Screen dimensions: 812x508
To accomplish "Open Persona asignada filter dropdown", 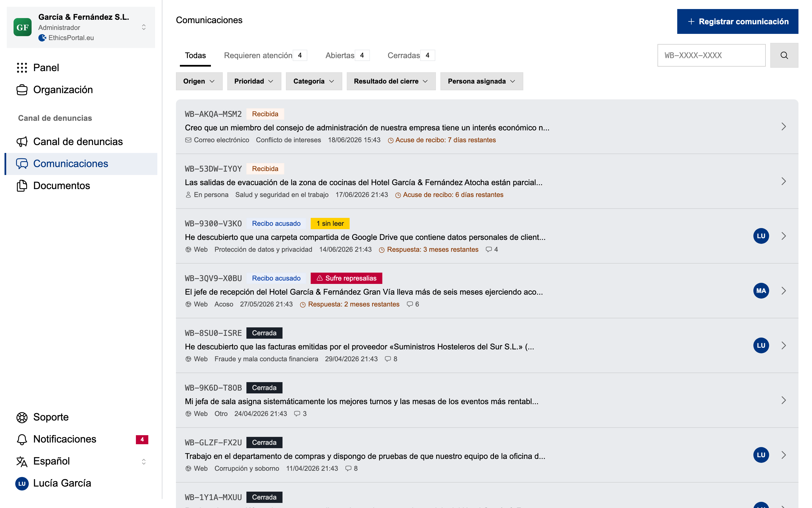I will coord(482,81).
